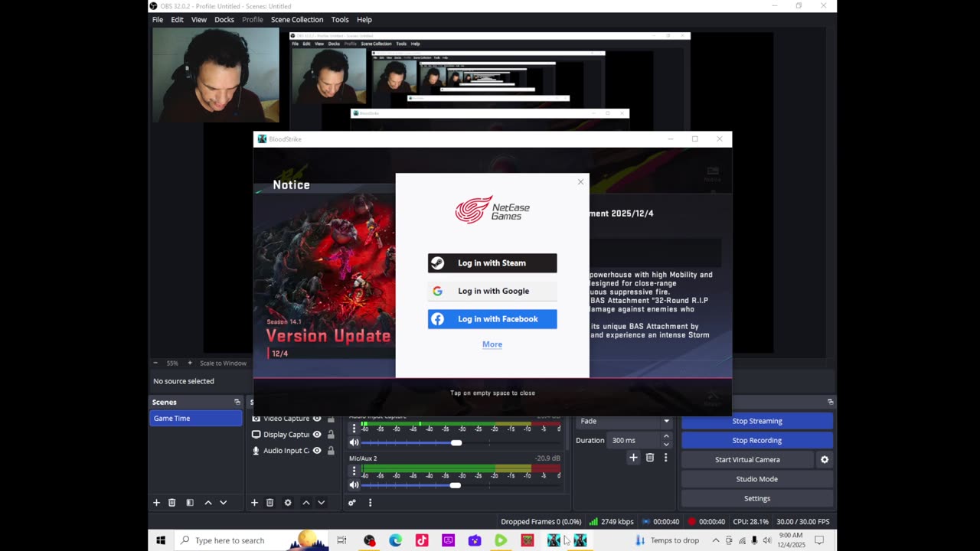Open the File menu
This screenshot has width=980, height=551.
158,20
